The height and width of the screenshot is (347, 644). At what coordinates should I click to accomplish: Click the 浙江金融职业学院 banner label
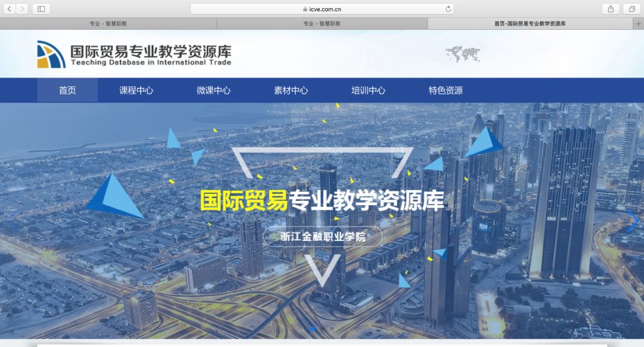coord(323,237)
